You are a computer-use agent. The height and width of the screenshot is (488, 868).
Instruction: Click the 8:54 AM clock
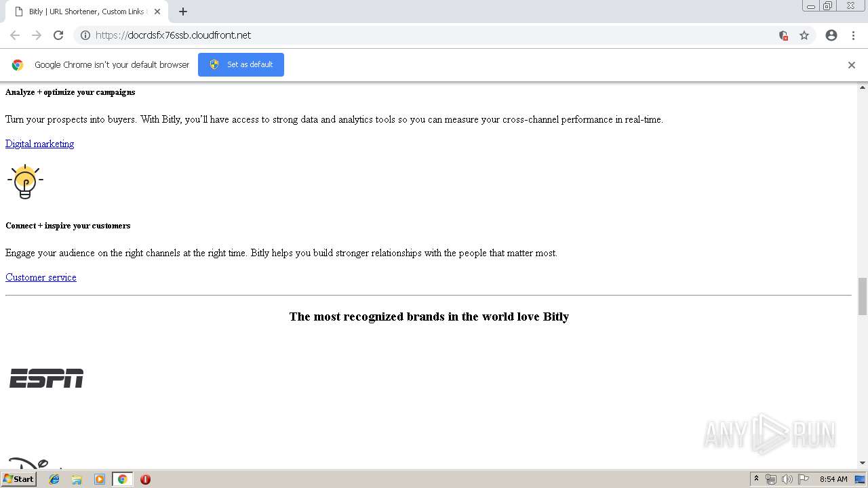(x=833, y=479)
